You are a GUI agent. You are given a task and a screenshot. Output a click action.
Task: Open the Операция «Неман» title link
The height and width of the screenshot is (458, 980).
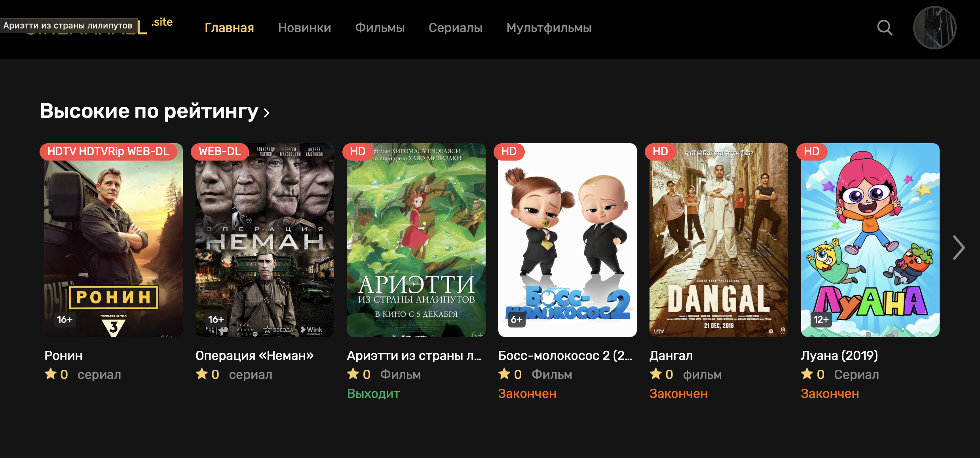coord(254,356)
